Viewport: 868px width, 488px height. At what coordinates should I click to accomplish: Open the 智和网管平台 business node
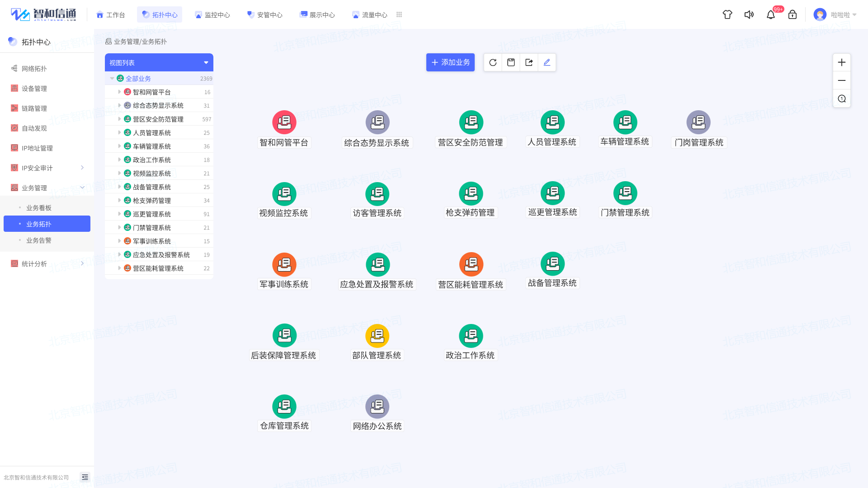[284, 122]
